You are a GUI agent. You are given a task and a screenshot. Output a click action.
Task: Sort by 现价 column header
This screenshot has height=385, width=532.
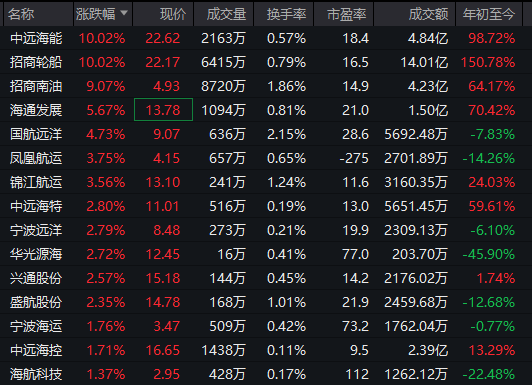[x=173, y=14]
